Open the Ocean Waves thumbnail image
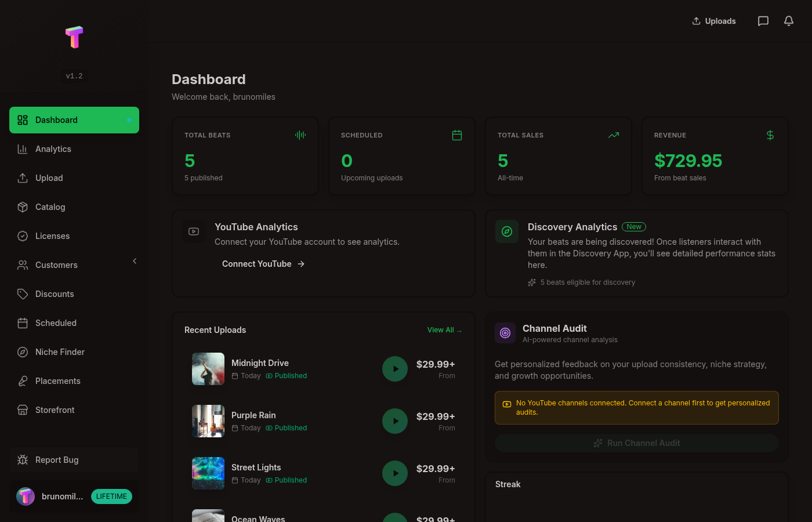The height and width of the screenshot is (522, 812). [x=208, y=516]
